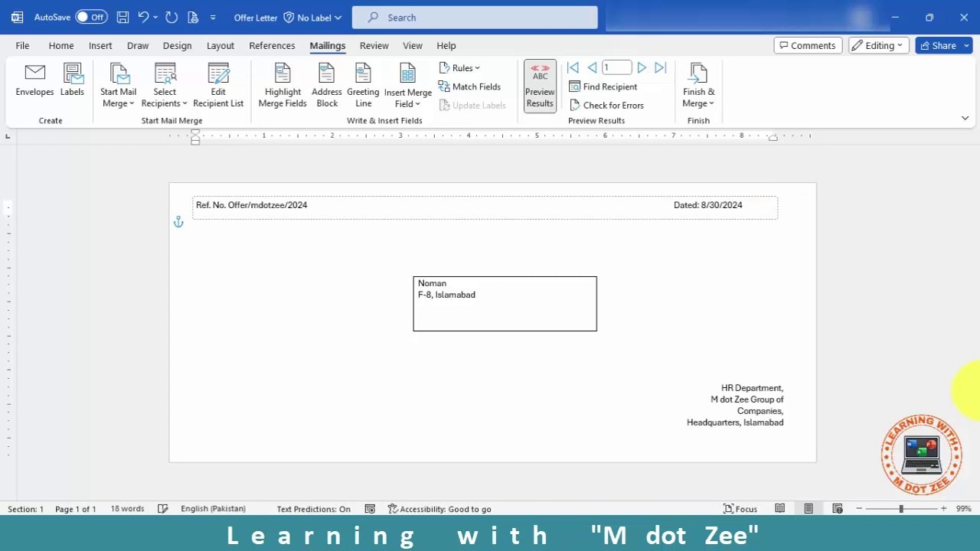This screenshot has height=551, width=980.
Task: Zoom in with plus button
Action: tap(943, 509)
